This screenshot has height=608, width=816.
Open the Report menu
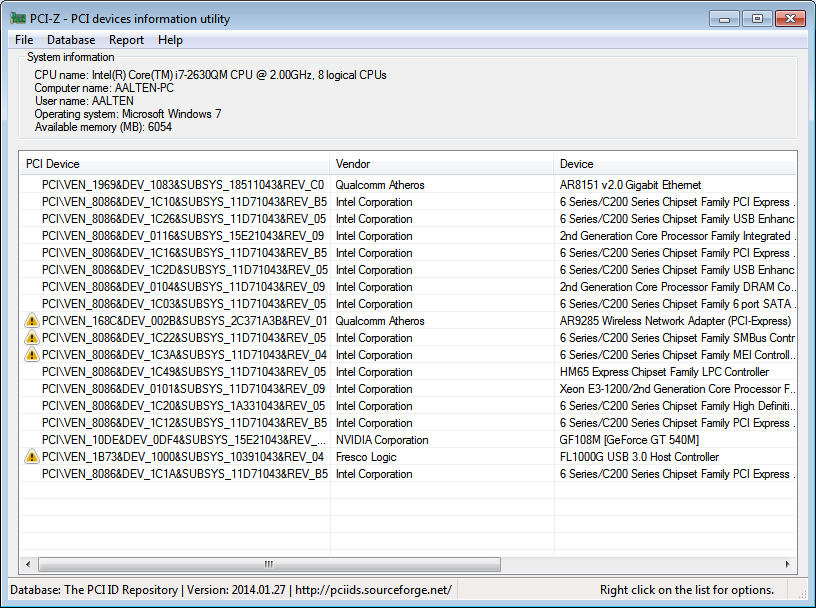[126, 40]
